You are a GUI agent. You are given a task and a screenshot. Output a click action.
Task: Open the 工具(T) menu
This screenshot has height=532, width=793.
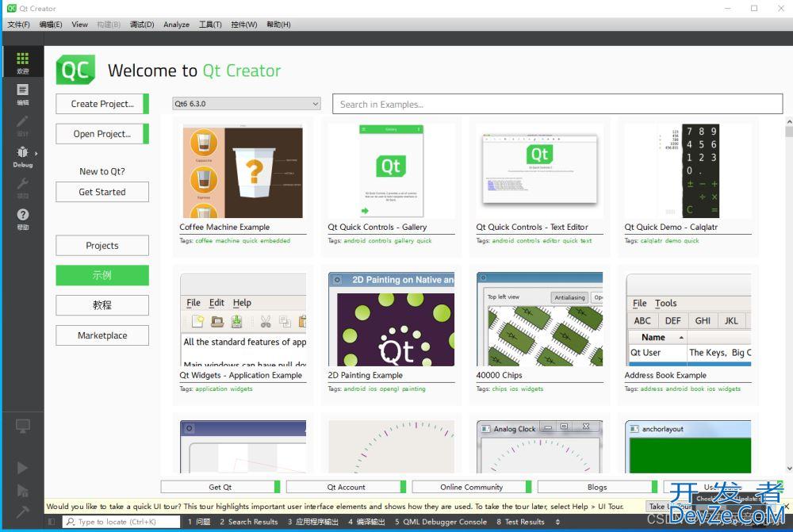(x=210, y=25)
